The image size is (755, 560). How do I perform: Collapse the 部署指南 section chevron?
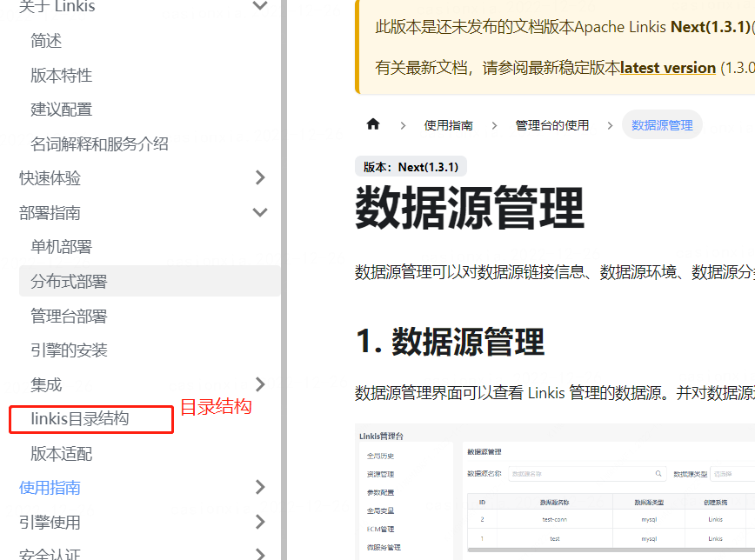(260, 212)
